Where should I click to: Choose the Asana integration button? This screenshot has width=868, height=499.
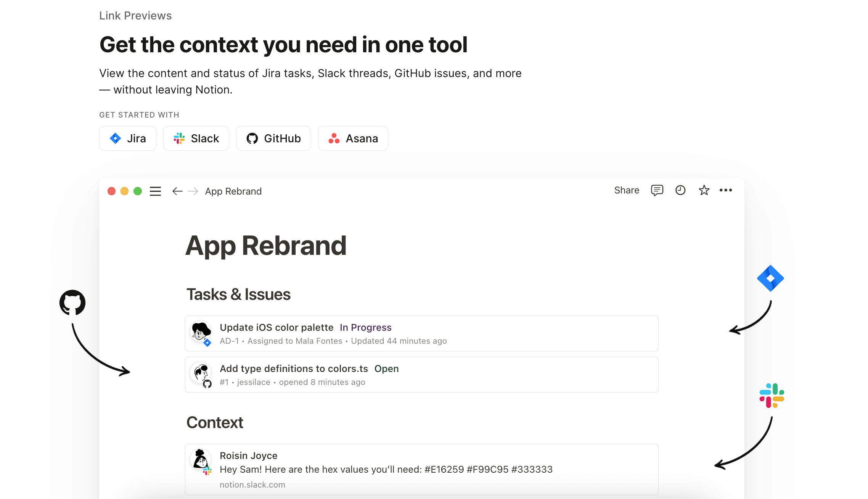(353, 138)
